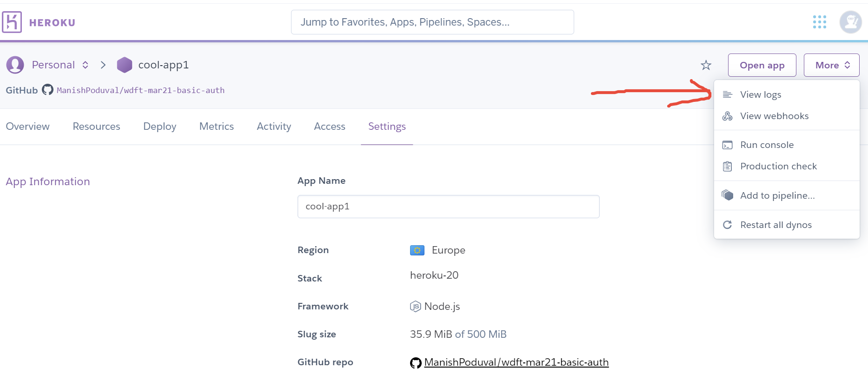Click the Restart all dynos refresh icon
868x375 pixels.
[x=728, y=225]
